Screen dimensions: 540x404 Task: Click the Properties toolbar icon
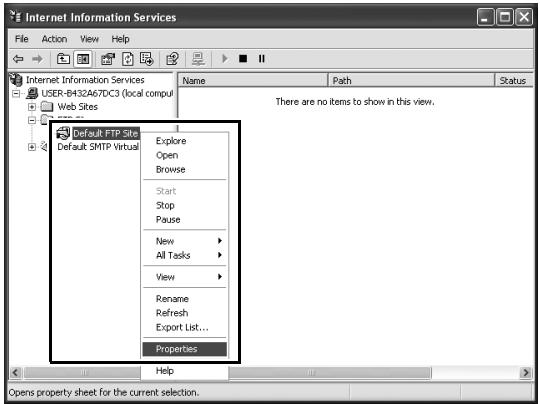coord(108,59)
